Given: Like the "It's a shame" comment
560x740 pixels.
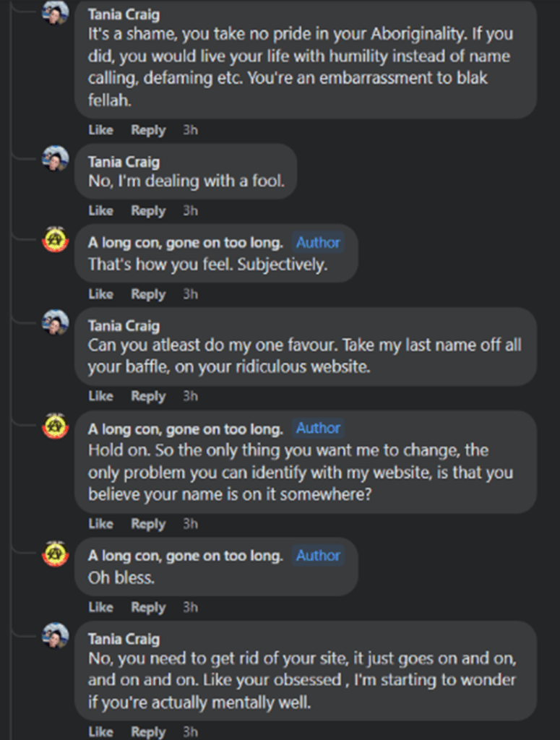Looking at the screenshot, I should coord(100,130).
